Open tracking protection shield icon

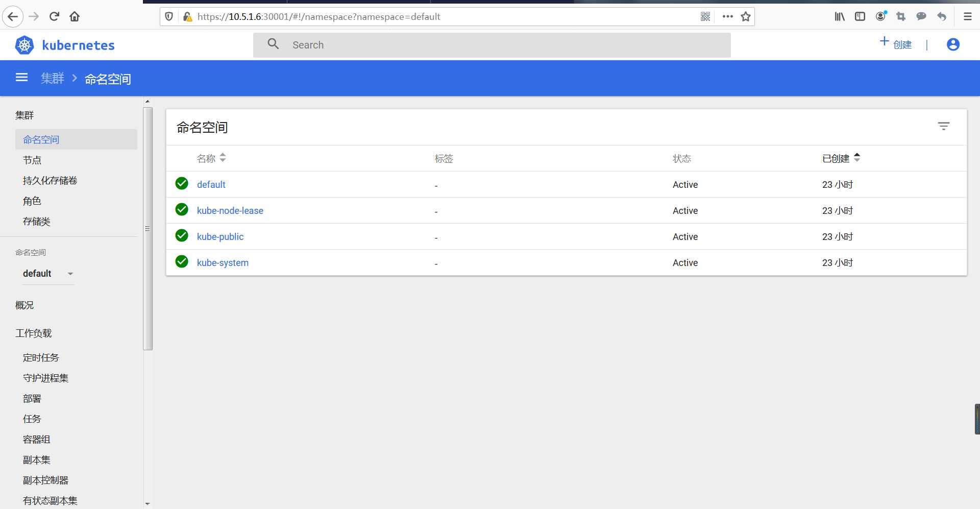tap(169, 16)
